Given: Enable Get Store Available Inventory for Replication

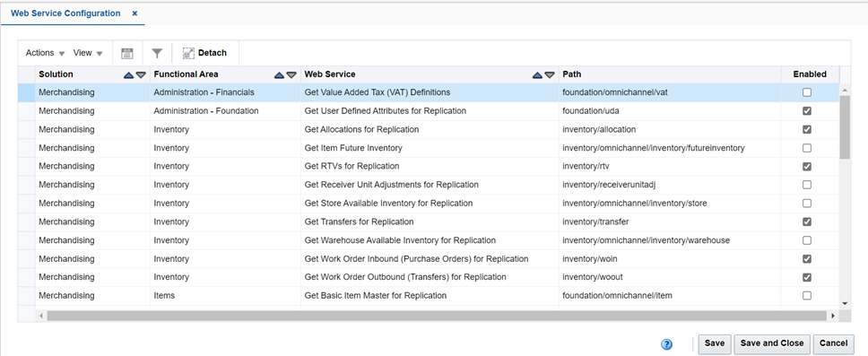Looking at the screenshot, I should (807, 204).
